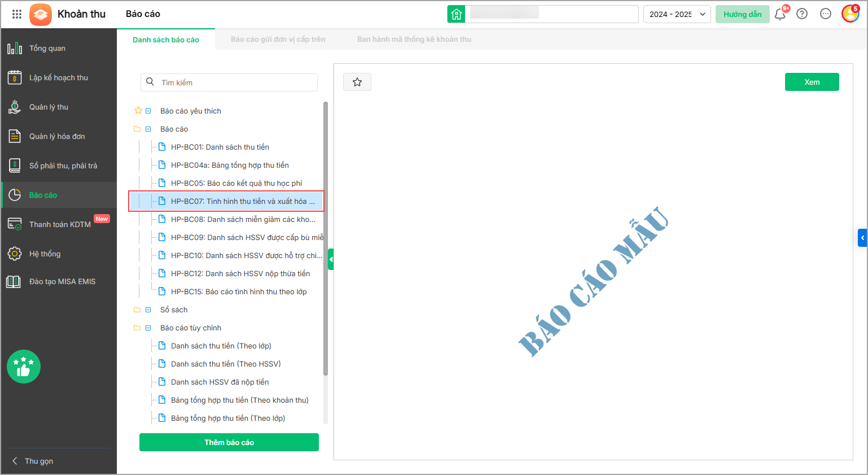Click Thêm báo cáo button
868x475 pixels.
[229, 442]
